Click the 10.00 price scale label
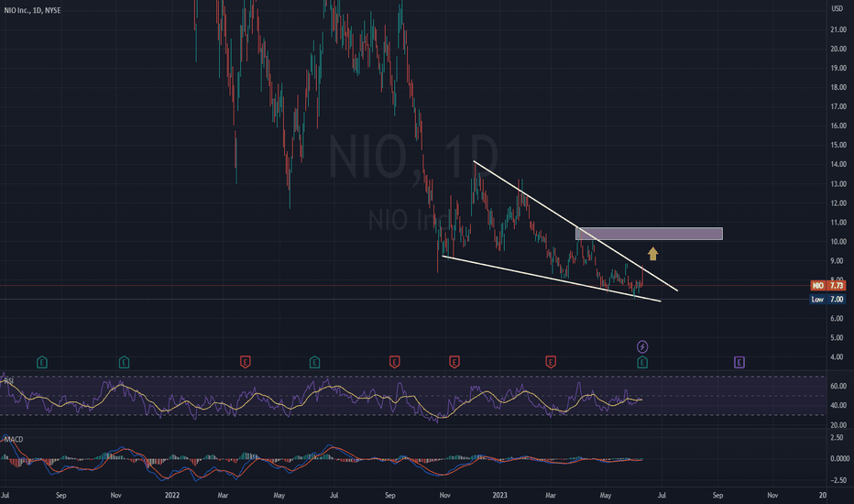The image size is (854, 504). pos(838,241)
